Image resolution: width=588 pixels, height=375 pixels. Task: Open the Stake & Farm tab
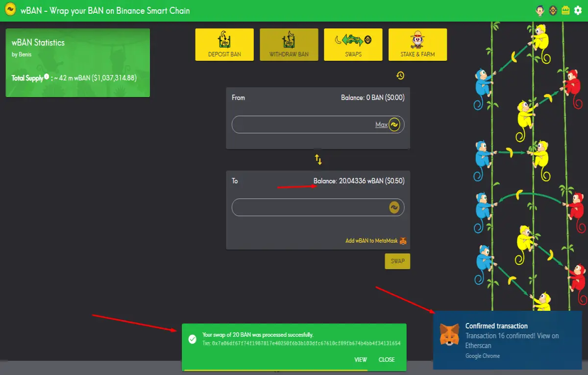tap(417, 45)
